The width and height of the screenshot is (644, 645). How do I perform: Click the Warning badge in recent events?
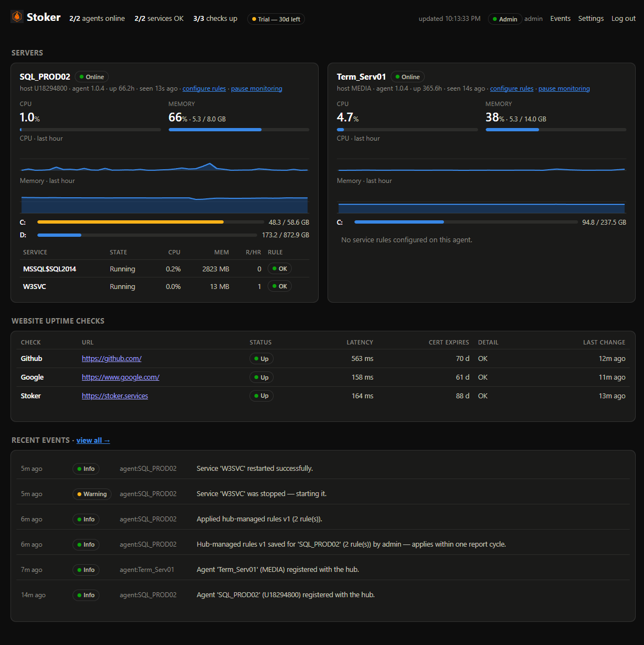92,494
